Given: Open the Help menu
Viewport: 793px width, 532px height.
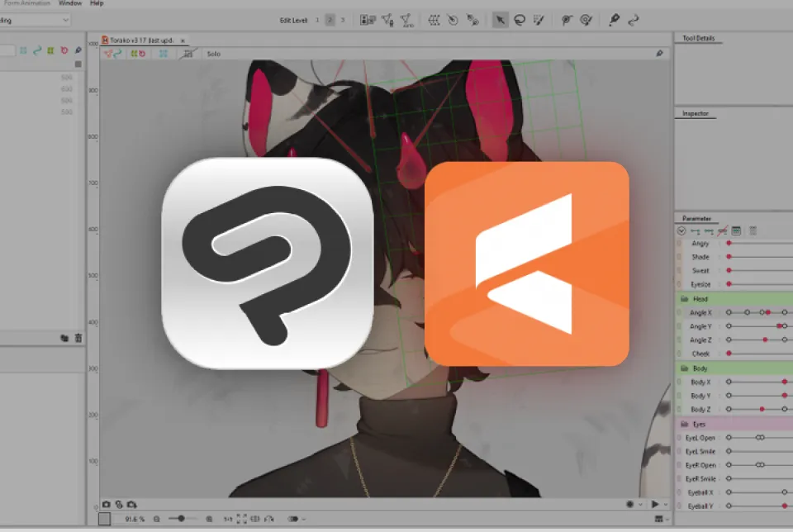Looking at the screenshot, I should [x=97, y=3].
